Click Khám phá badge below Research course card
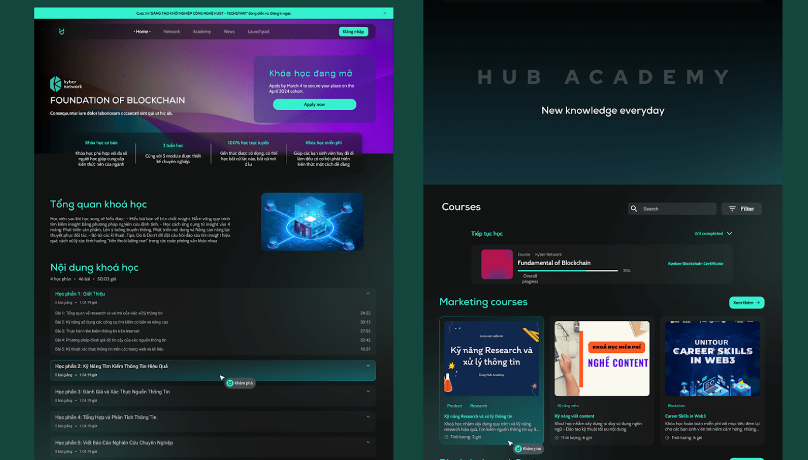The width and height of the screenshot is (808, 460). click(x=528, y=449)
